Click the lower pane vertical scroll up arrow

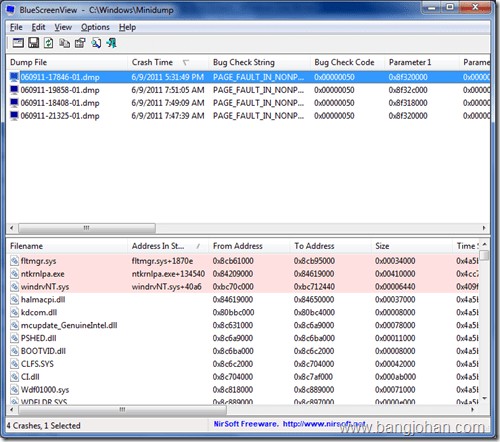(x=485, y=244)
